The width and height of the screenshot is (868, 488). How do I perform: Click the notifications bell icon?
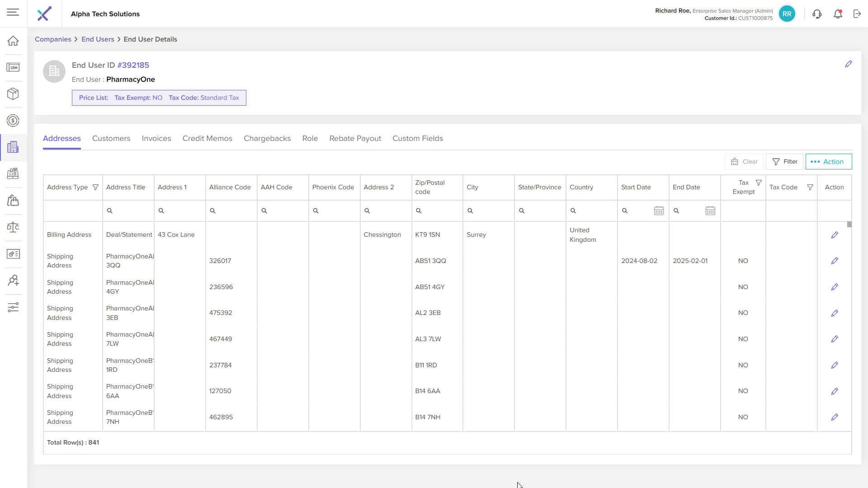(x=838, y=14)
